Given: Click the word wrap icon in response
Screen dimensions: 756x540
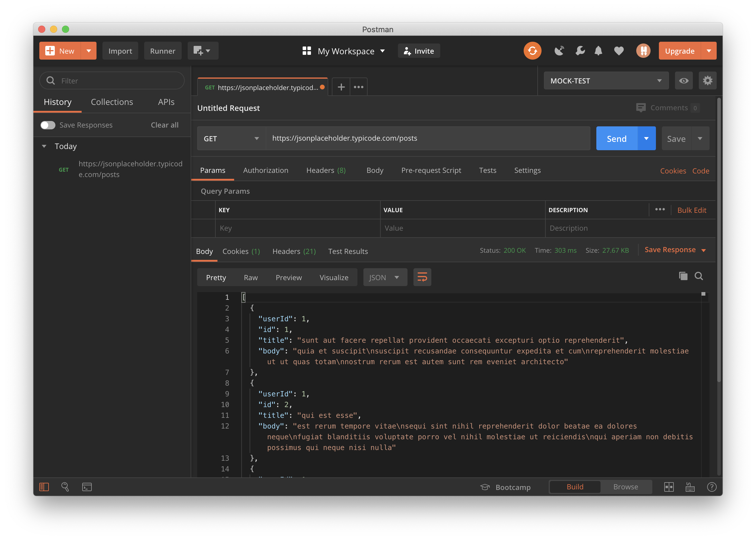Looking at the screenshot, I should coord(422,277).
